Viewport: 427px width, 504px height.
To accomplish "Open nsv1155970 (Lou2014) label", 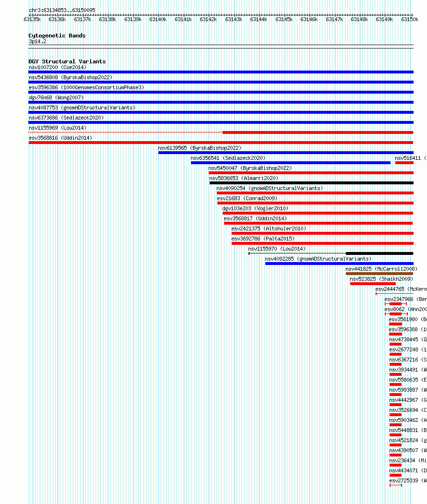I will [x=277, y=249].
